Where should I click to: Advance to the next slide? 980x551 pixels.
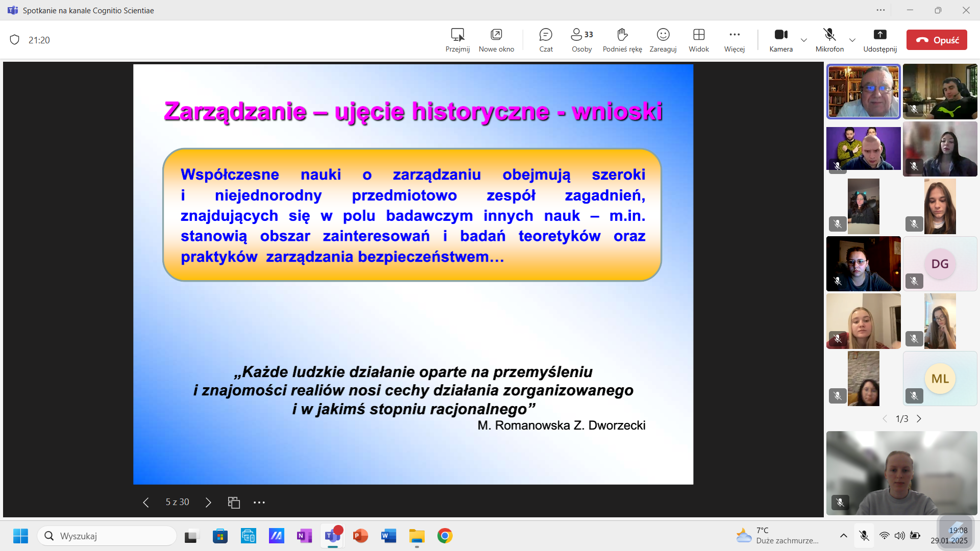pos(208,503)
